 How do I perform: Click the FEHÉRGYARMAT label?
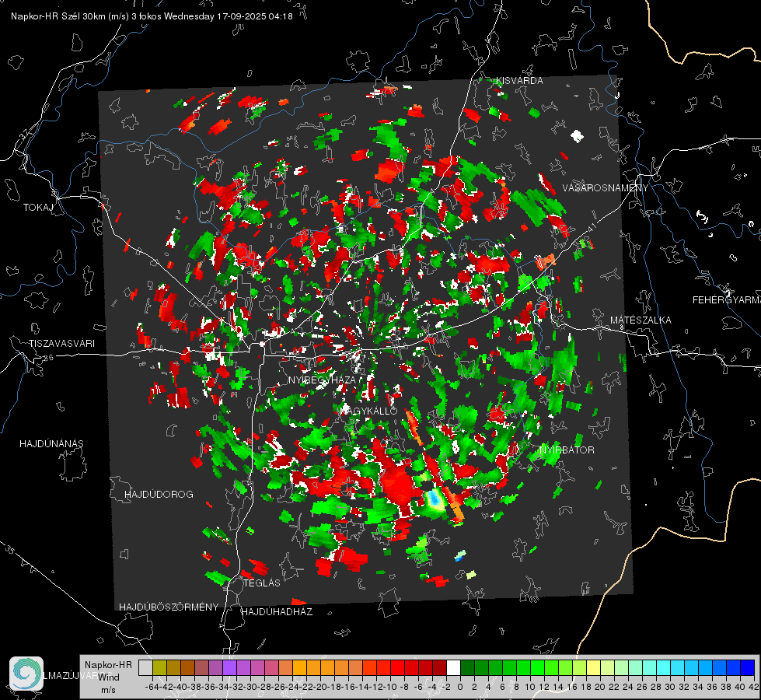(x=727, y=300)
